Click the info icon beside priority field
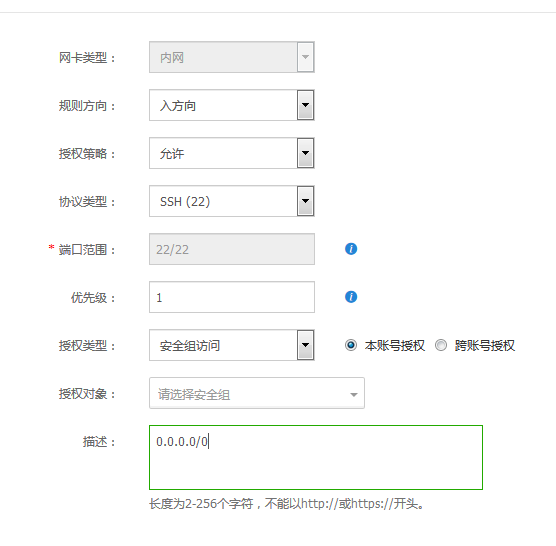 pyautogui.click(x=351, y=297)
